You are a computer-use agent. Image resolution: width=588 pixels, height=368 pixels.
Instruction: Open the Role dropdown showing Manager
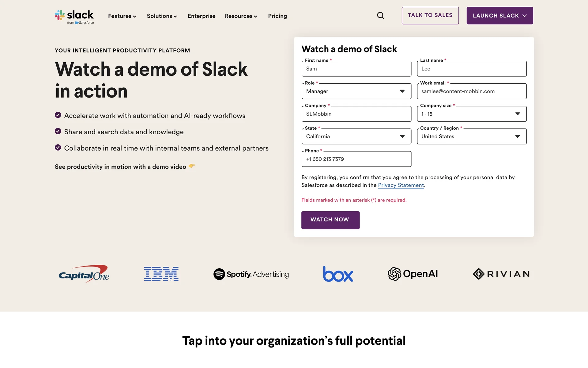pyautogui.click(x=356, y=91)
